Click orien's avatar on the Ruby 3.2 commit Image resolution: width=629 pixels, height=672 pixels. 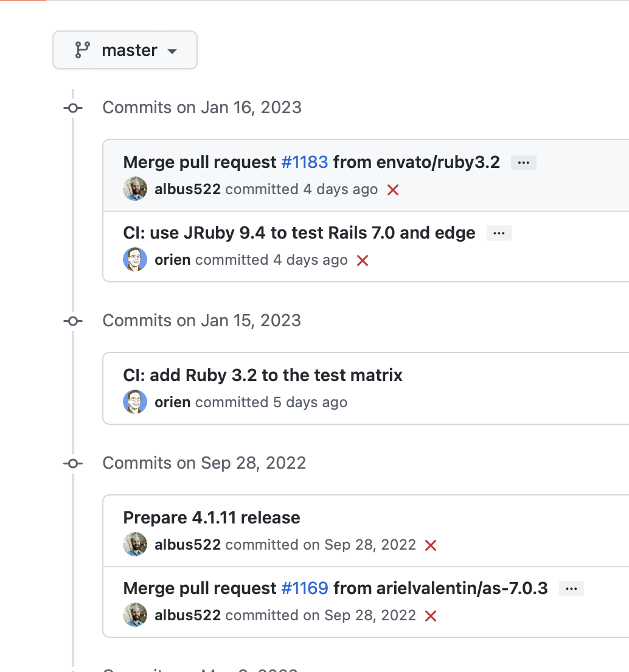(x=135, y=402)
